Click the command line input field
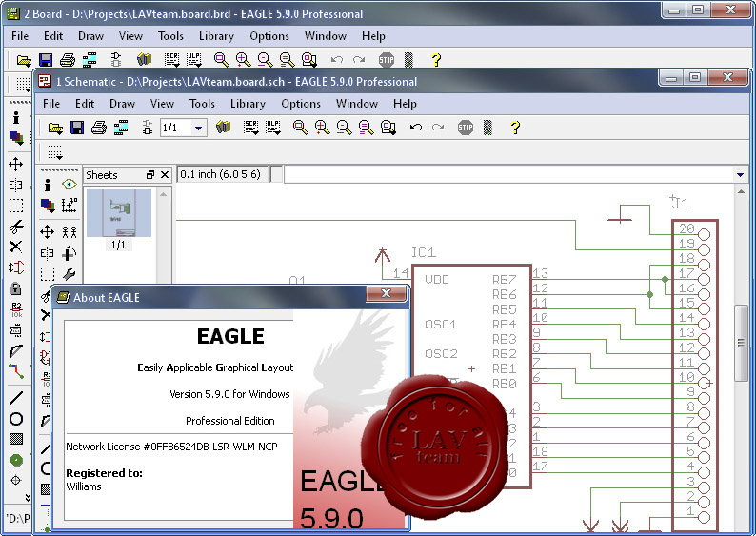The width and height of the screenshot is (756, 536). [x=508, y=174]
